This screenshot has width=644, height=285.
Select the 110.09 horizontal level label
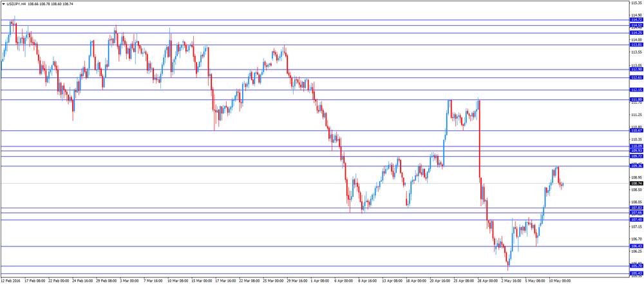[636, 146]
